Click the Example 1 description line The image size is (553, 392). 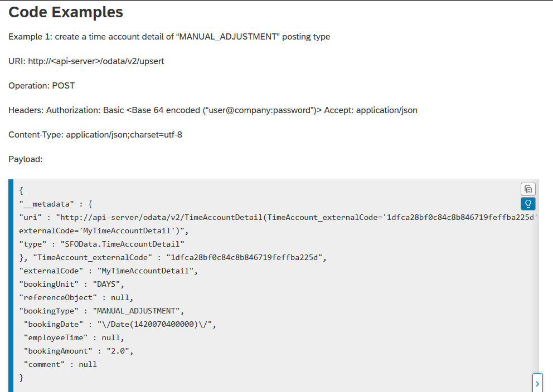169,37
